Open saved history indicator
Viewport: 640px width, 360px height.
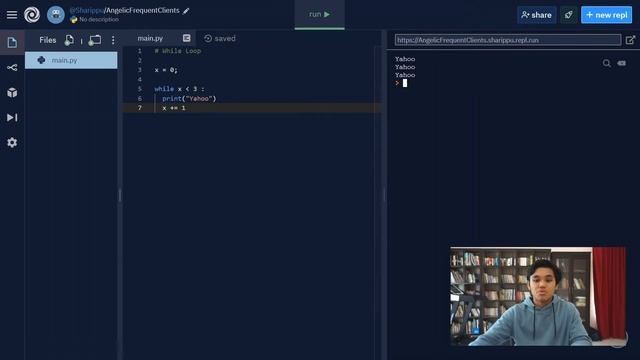pyautogui.click(x=220, y=38)
